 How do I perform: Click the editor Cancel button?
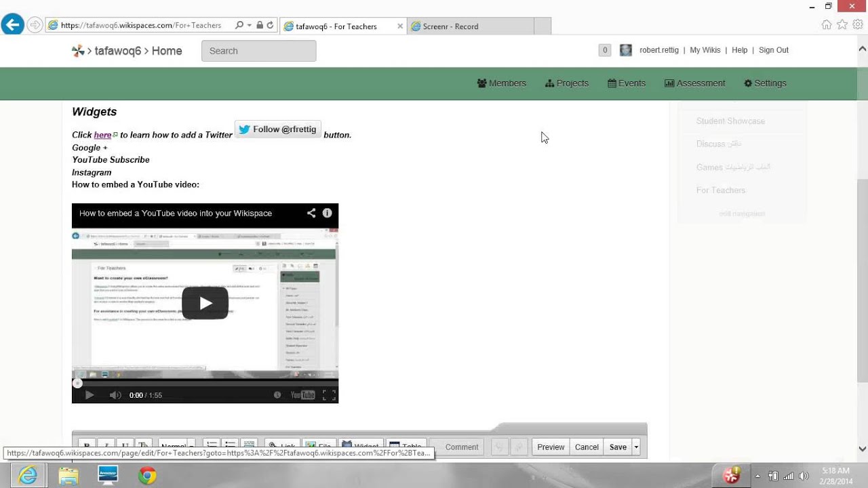[x=587, y=447]
